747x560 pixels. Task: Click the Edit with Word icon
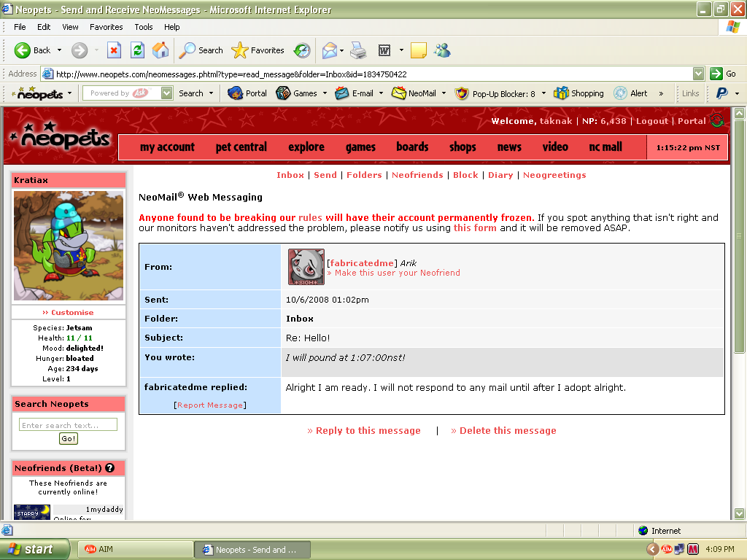(x=384, y=50)
